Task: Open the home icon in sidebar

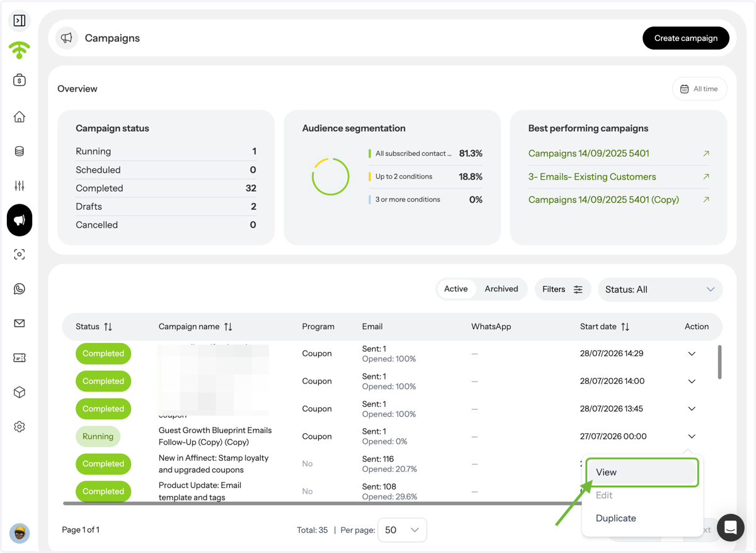Action: pos(20,117)
